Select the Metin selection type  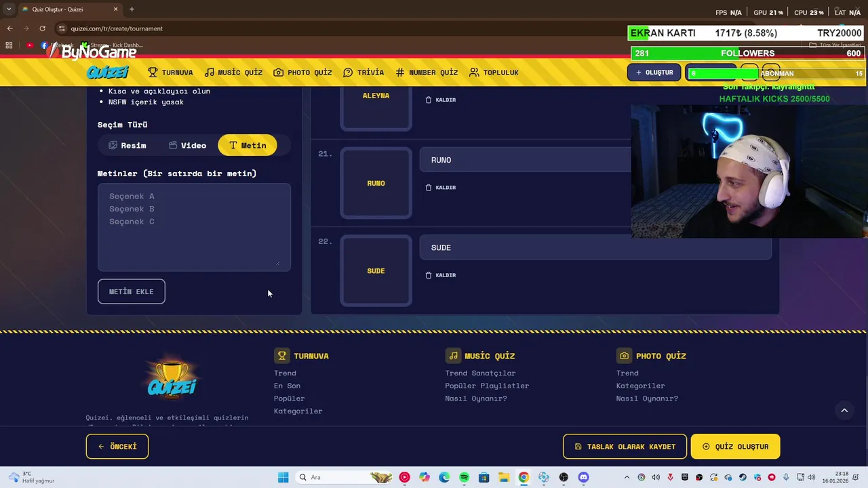[x=248, y=145]
